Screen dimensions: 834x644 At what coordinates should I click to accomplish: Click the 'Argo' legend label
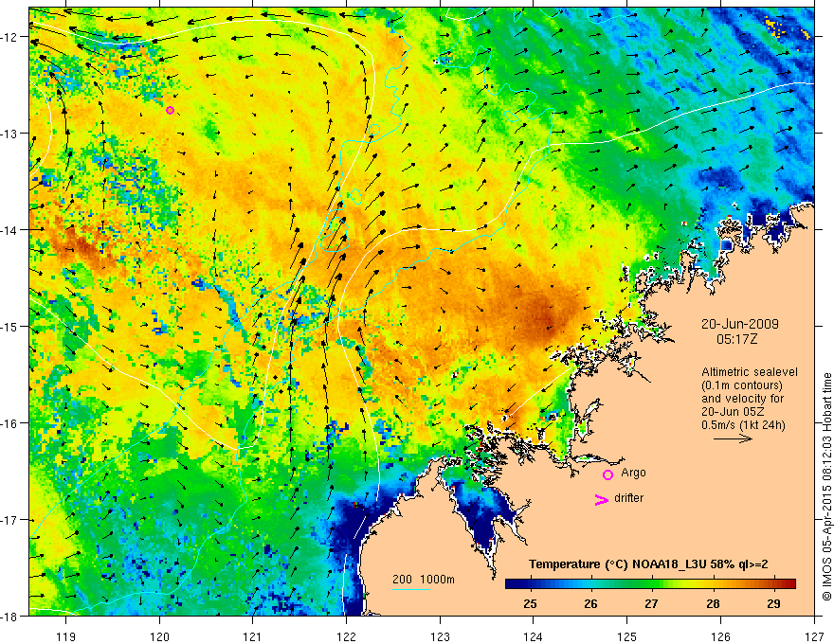click(633, 473)
